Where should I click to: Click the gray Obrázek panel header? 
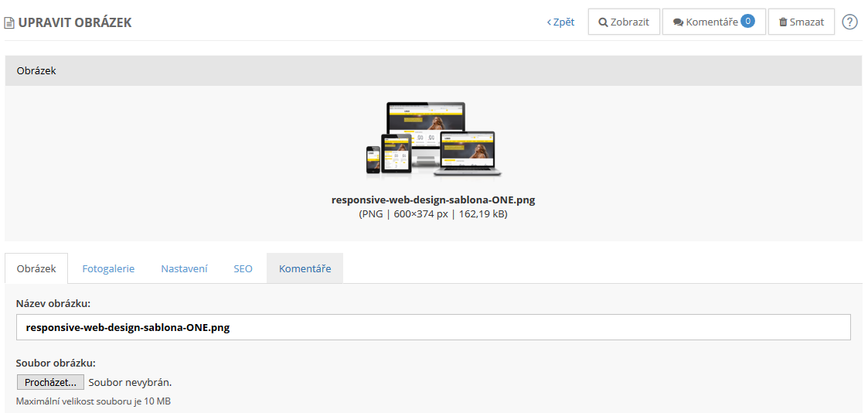click(433, 70)
